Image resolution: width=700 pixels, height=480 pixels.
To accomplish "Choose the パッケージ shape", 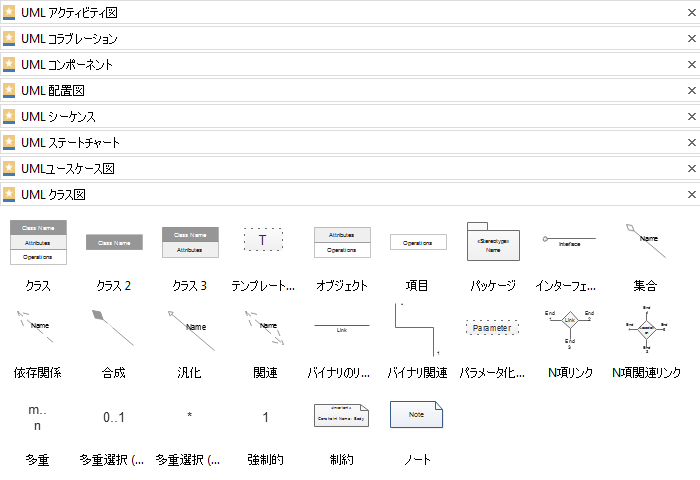I will [493, 242].
